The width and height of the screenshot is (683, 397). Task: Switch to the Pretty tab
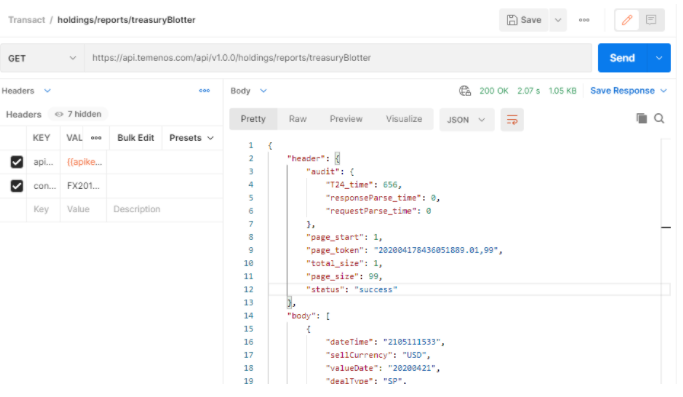click(x=253, y=119)
